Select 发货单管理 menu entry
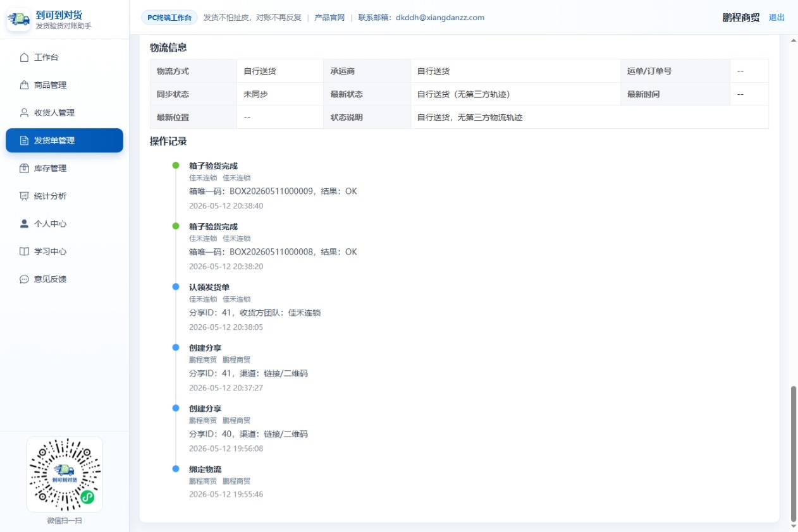Image resolution: width=798 pixels, height=532 pixels. coord(64,141)
